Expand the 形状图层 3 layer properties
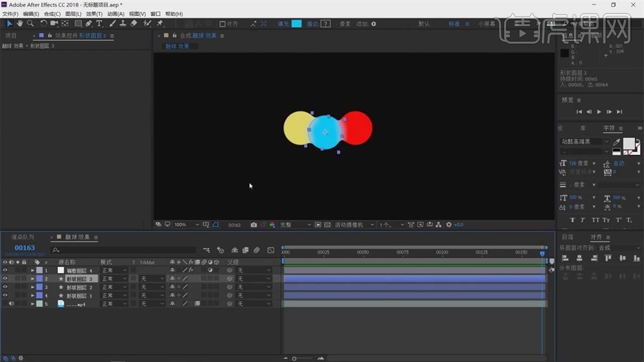 click(x=33, y=279)
